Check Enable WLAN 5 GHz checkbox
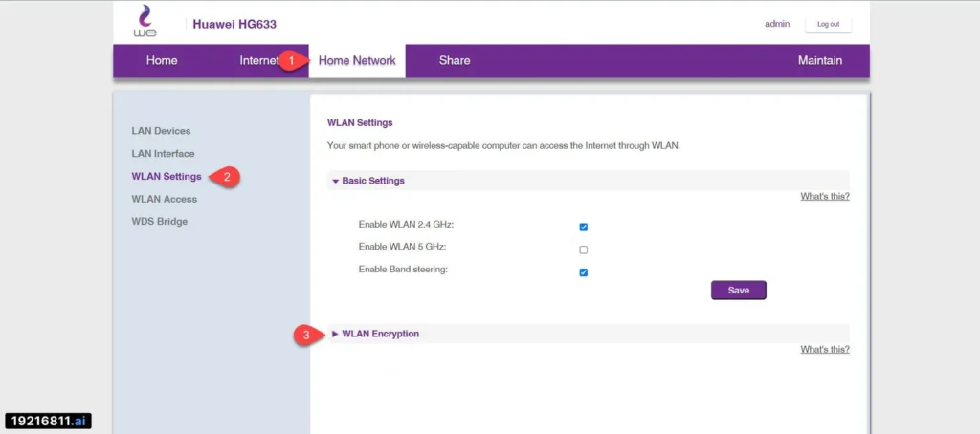The height and width of the screenshot is (434, 980). pyautogui.click(x=584, y=250)
